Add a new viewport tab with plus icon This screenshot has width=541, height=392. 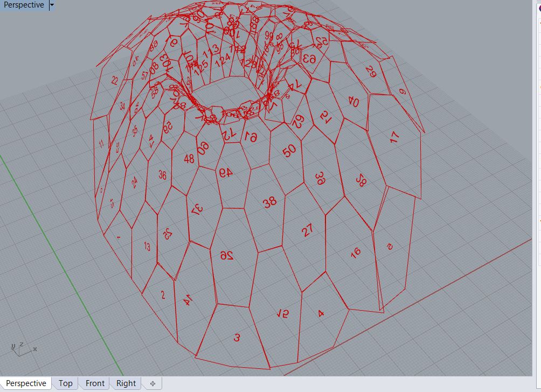pos(152,383)
